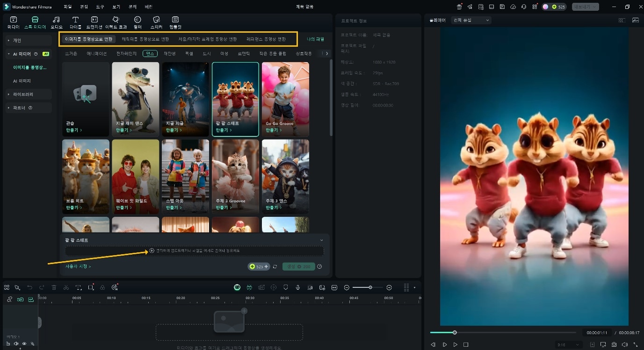Open the 9:16 aspect ratio dropdown

(570, 344)
